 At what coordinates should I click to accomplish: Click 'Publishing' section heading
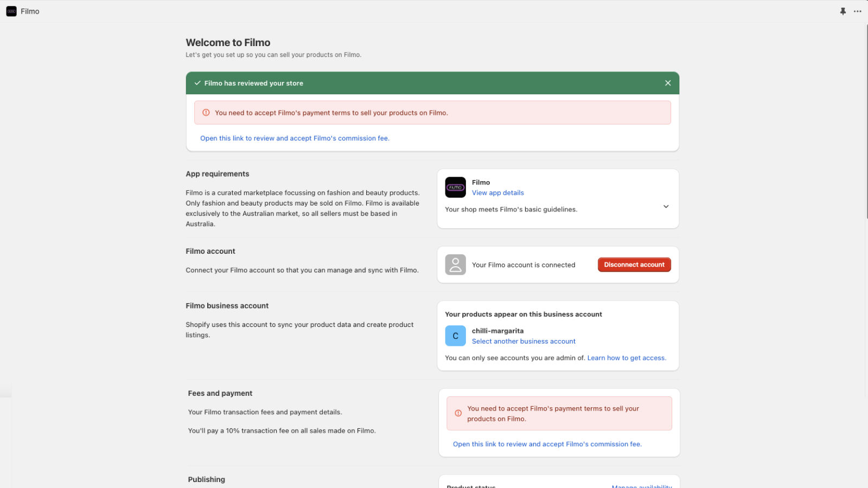206,480
